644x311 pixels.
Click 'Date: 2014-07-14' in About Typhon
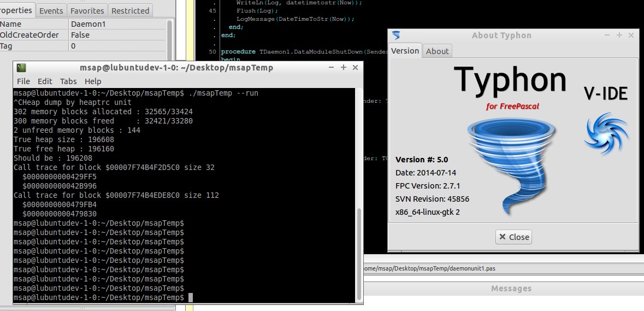tap(426, 173)
